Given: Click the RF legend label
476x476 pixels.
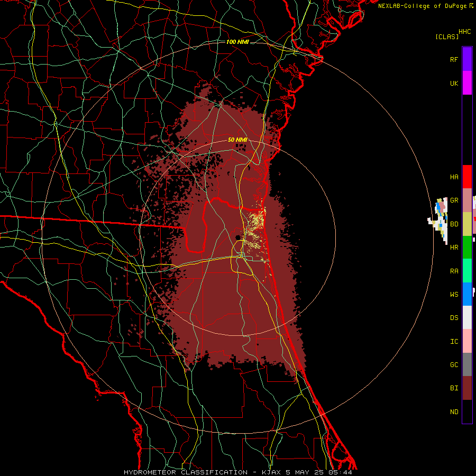Looking at the screenshot, I should pyautogui.click(x=454, y=59).
